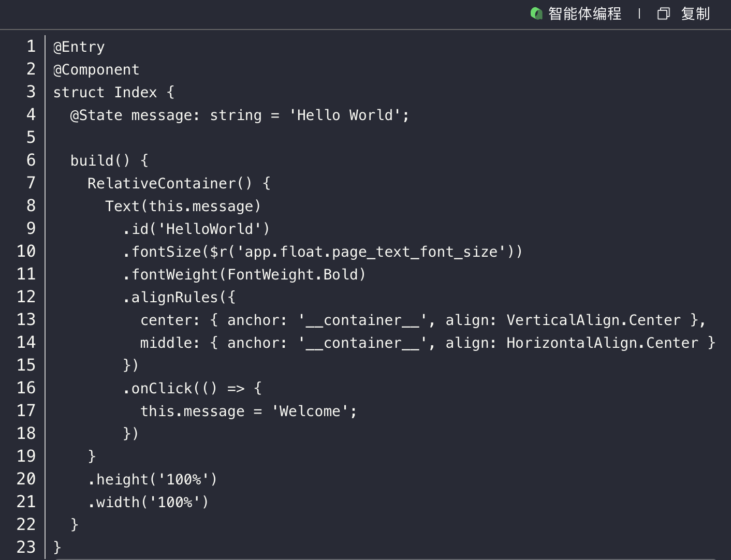Click line number 1 in the gutter
Screen dimensions: 731x560
pyautogui.click(x=31, y=47)
